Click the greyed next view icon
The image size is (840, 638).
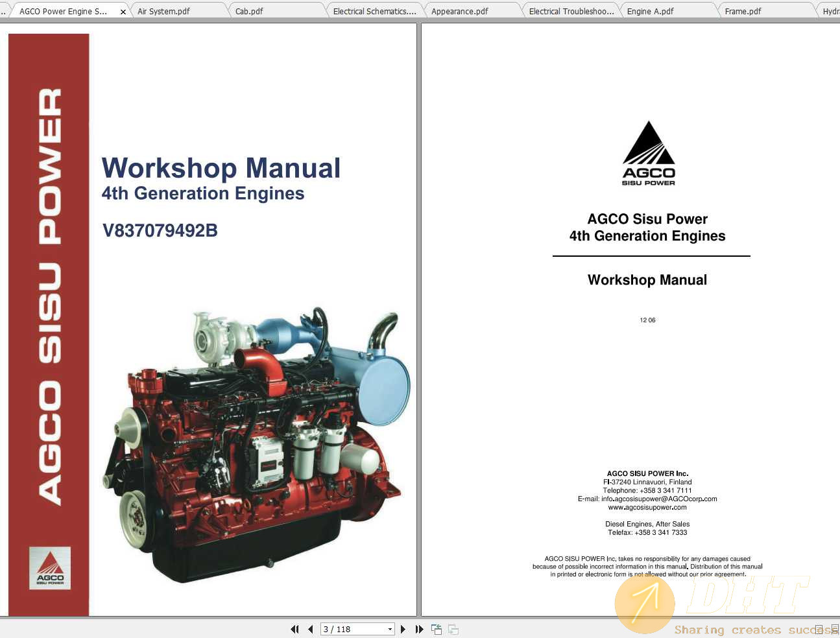[453, 629]
